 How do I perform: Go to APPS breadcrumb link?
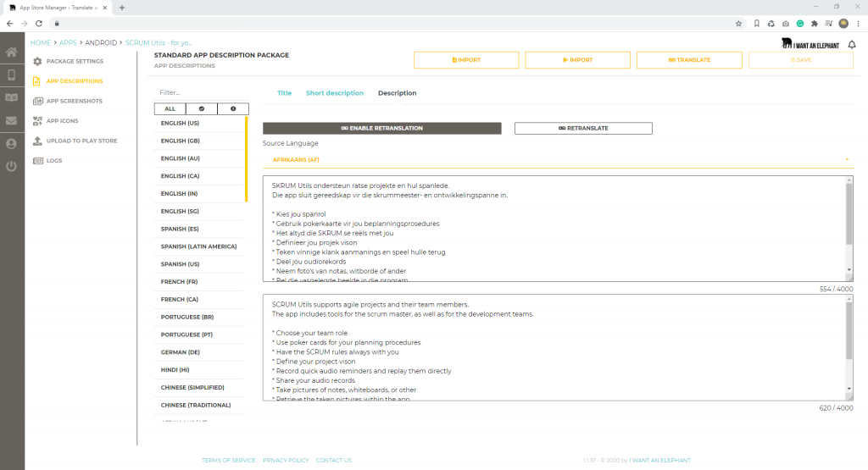(x=68, y=42)
